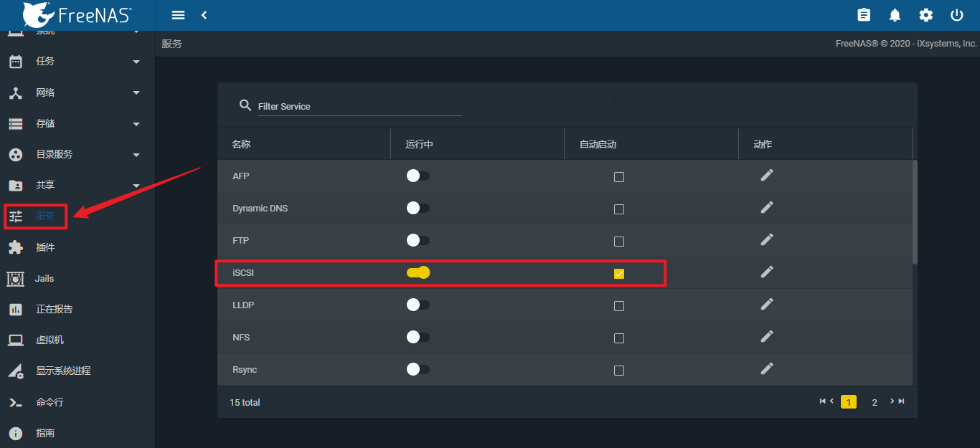Open the Jails sidebar item
This screenshot has height=448, width=980.
coord(77,279)
